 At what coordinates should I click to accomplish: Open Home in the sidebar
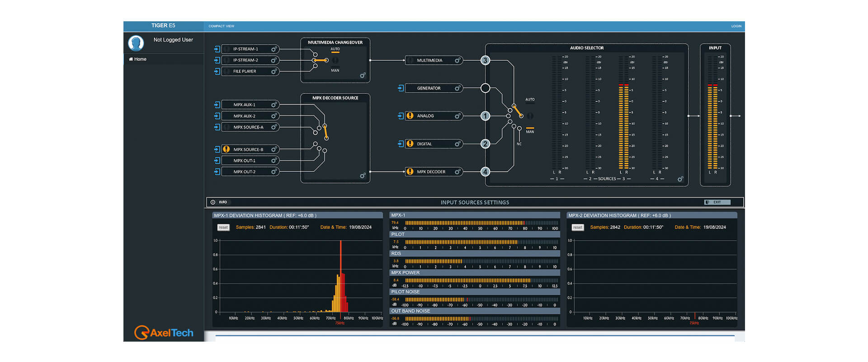(138, 59)
